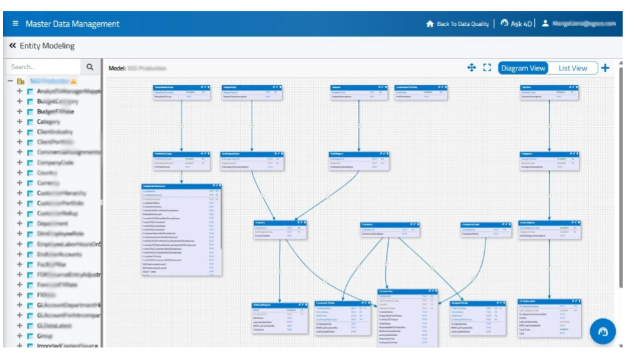The width and height of the screenshot is (636, 364).
Task: Expand the CompanyCode tree node
Action: pos(20,163)
